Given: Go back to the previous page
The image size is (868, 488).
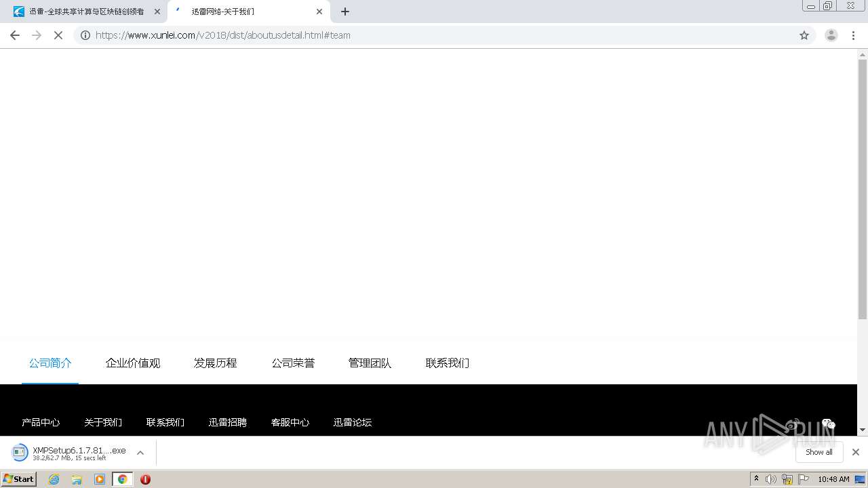Looking at the screenshot, I should [15, 35].
